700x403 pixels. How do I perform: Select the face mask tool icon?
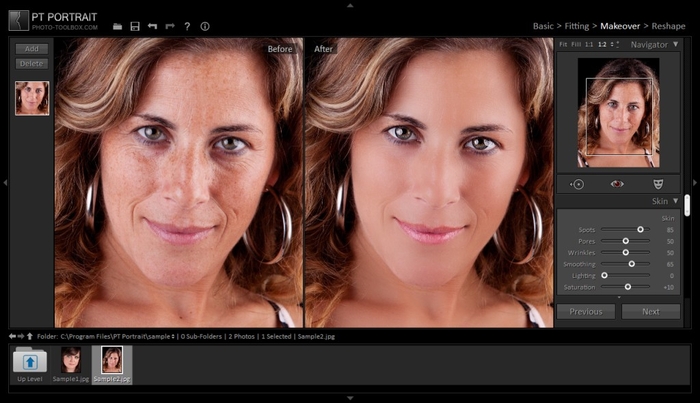click(658, 184)
